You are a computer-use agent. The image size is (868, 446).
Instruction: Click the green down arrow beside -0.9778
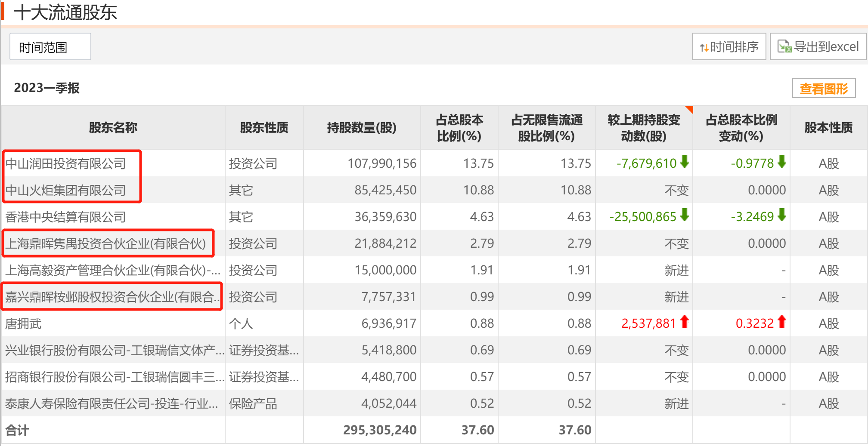pyautogui.click(x=781, y=162)
